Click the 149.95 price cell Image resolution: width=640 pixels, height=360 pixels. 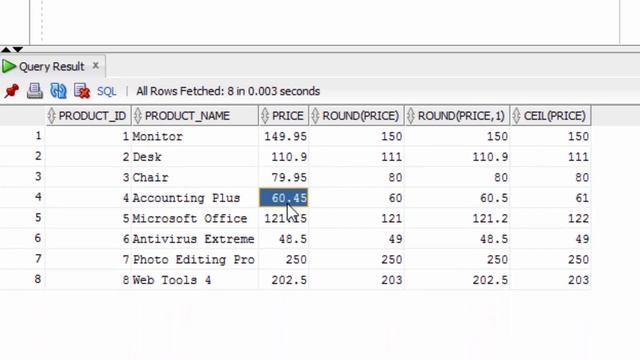click(x=284, y=136)
